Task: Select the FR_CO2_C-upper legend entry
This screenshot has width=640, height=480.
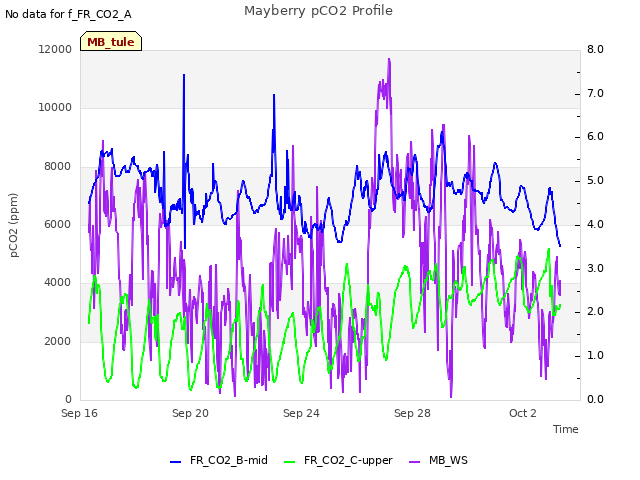Action: tap(338, 460)
